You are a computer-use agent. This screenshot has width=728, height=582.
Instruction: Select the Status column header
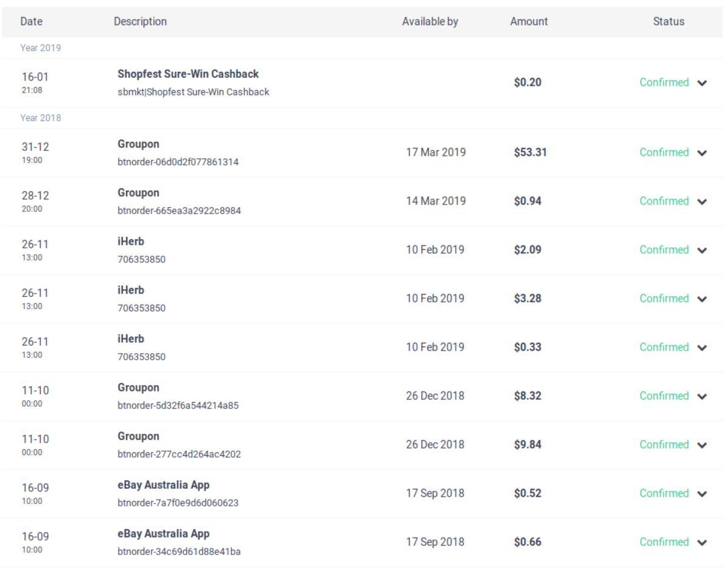point(668,21)
